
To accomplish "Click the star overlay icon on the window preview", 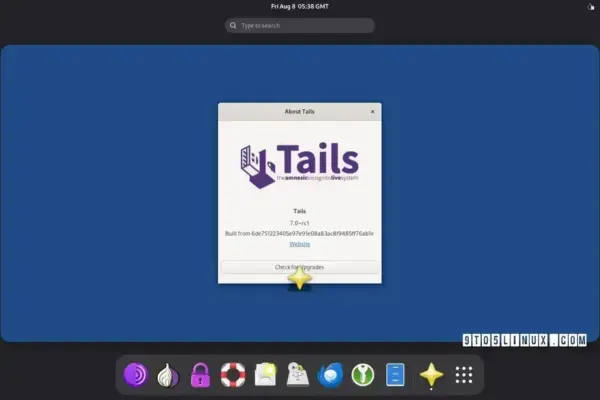I will click(x=300, y=278).
